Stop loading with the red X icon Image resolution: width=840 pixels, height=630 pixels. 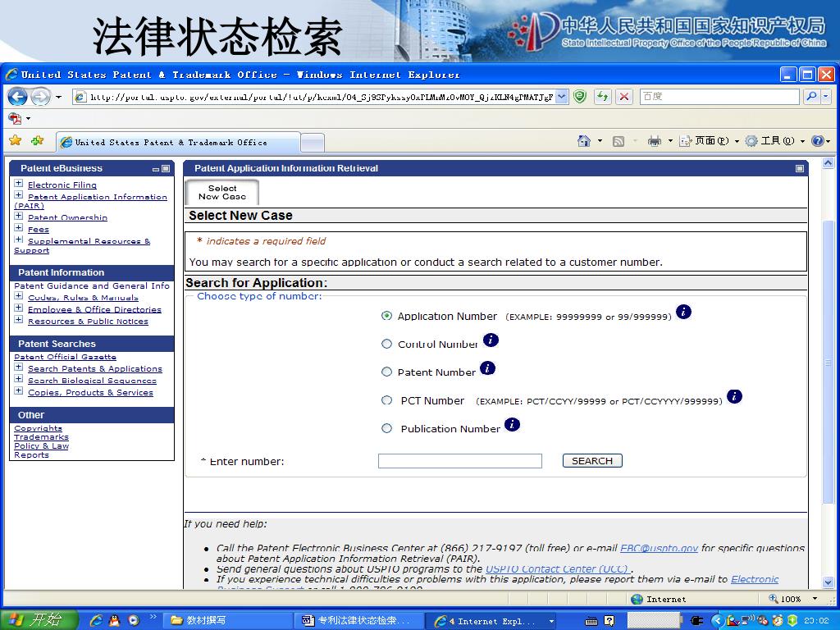624,97
